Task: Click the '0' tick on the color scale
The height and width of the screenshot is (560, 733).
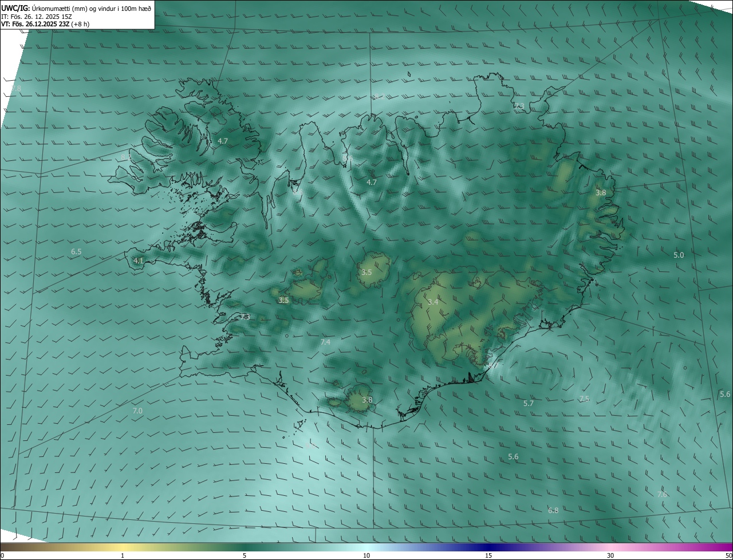Action: point(2,555)
